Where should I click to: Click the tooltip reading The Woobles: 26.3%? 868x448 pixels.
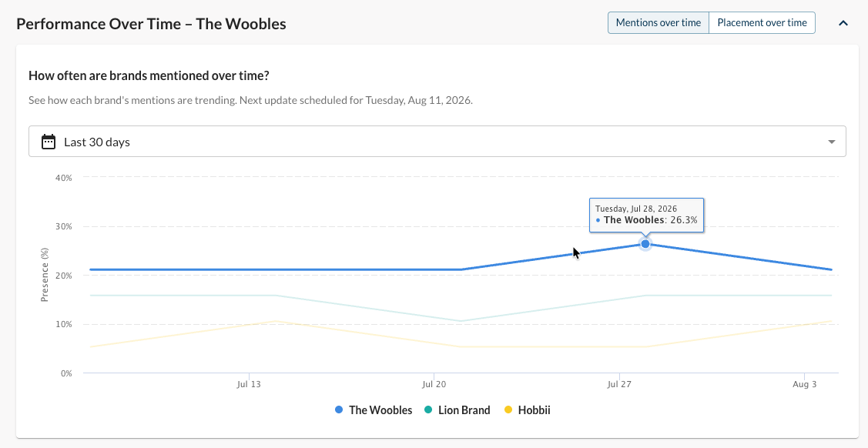[x=647, y=215]
